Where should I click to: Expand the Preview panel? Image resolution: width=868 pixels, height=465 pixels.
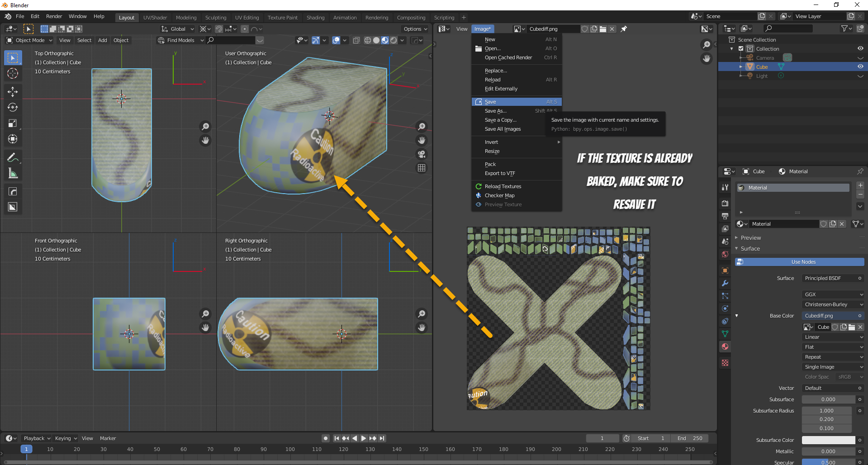click(x=751, y=238)
